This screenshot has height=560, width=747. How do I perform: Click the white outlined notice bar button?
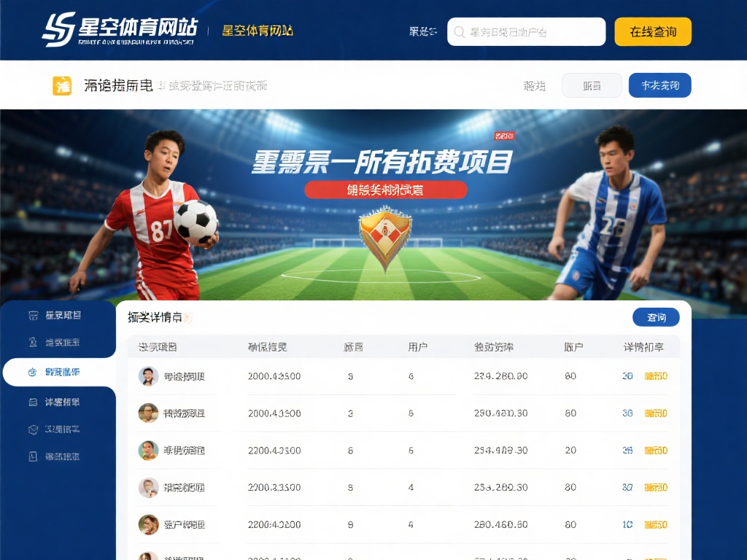[x=592, y=85]
